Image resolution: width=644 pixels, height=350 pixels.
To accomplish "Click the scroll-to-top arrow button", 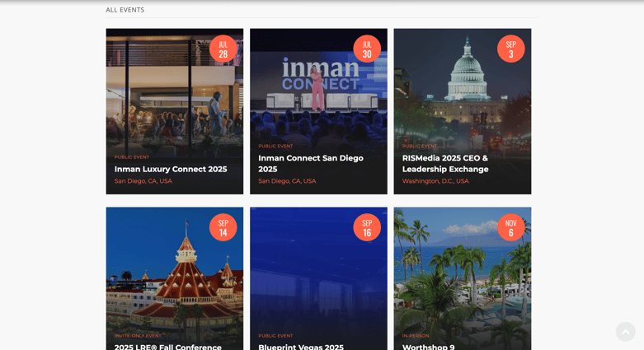I will click(x=626, y=332).
